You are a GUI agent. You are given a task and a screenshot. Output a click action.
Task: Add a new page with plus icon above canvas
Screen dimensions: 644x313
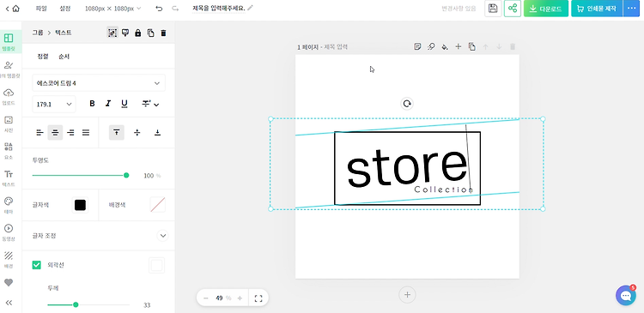(x=459, y=47)
